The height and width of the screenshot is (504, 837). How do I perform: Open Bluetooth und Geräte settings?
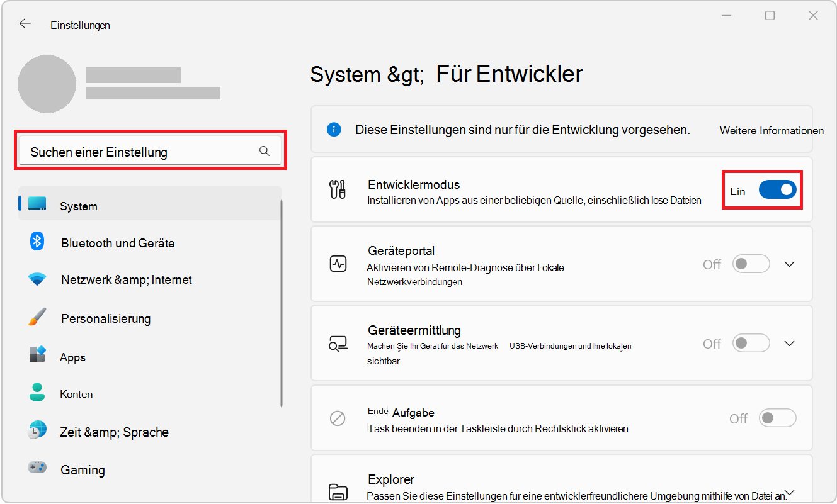click(x=37, y=242)
